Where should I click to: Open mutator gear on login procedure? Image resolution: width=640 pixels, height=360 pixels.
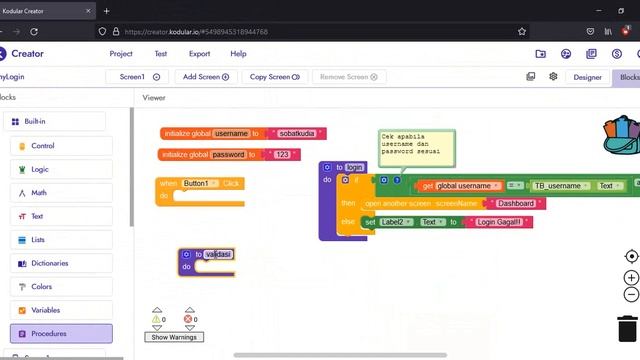[x=327, y=167]
